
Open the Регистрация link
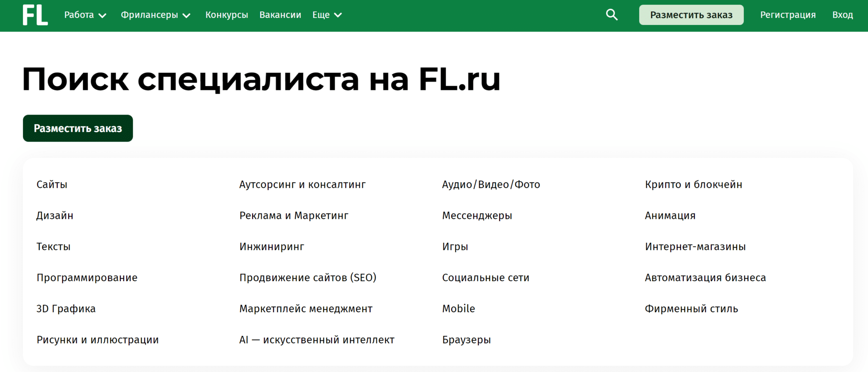787,15
